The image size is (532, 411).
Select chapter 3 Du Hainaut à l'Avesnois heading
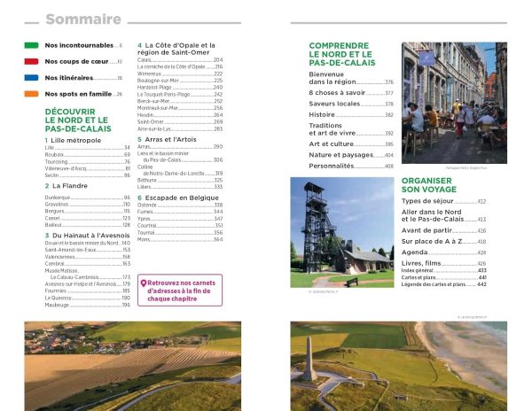[x=87, y=235]
